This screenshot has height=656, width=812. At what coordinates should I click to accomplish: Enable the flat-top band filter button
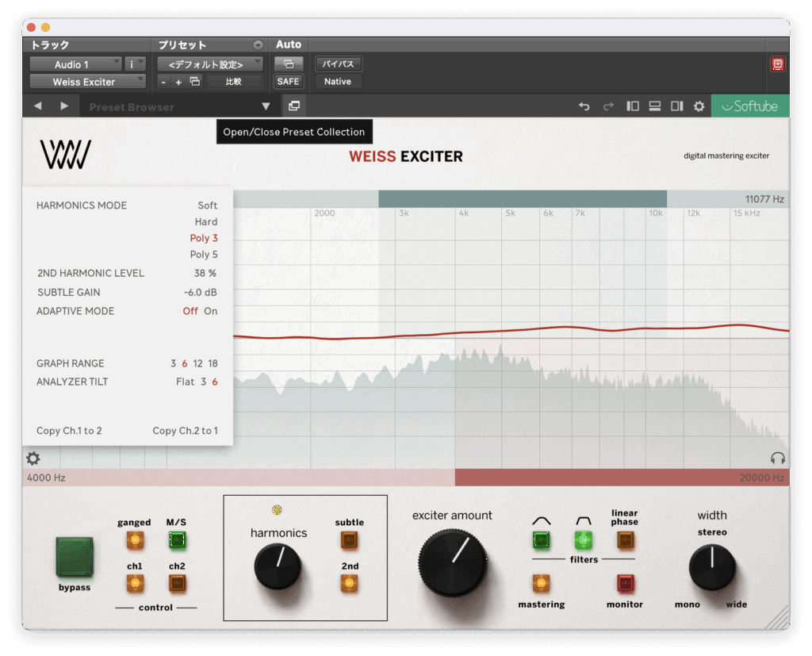[584, 540]
